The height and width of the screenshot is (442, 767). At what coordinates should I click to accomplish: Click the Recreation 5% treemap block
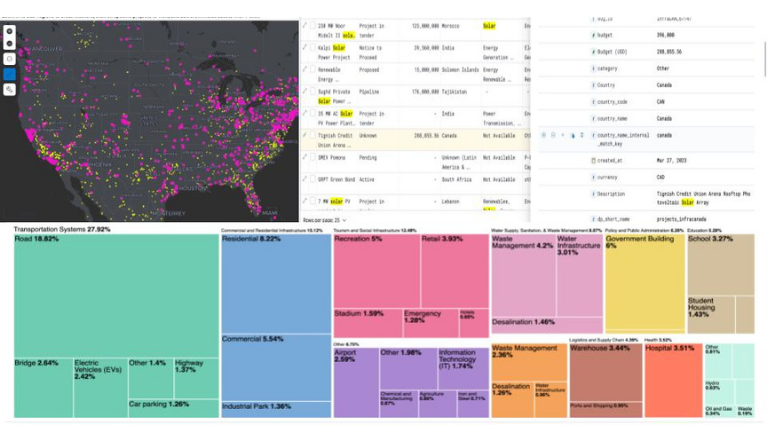pos(377,271)
